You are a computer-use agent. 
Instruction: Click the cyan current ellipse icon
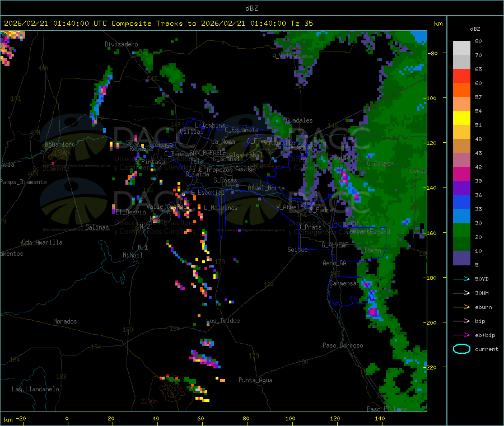[461, 349]
